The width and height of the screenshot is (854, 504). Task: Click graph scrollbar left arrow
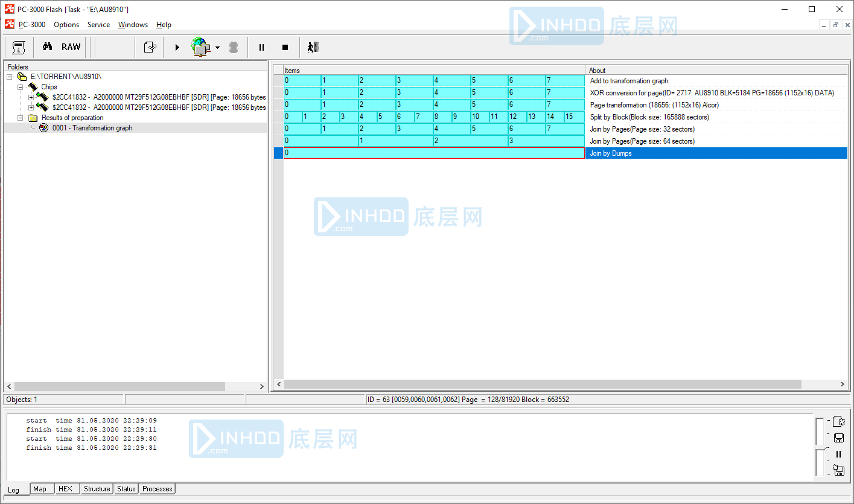[279, 384]
